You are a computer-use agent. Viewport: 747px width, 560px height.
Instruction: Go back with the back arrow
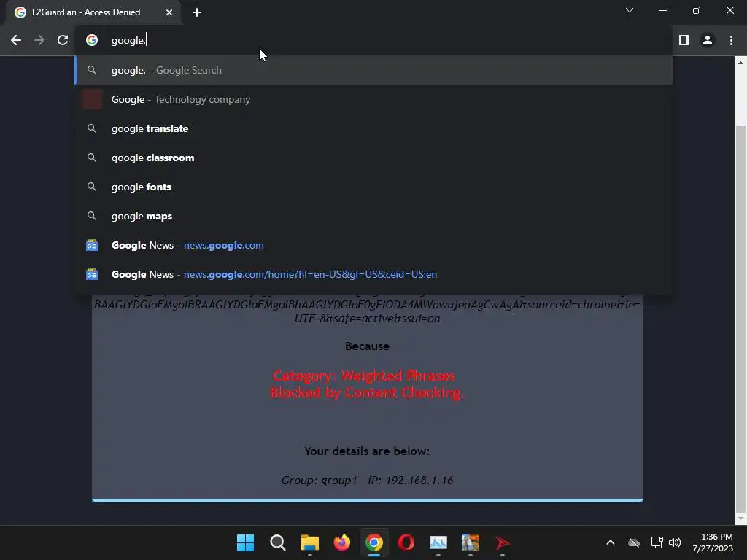[16, 41]
